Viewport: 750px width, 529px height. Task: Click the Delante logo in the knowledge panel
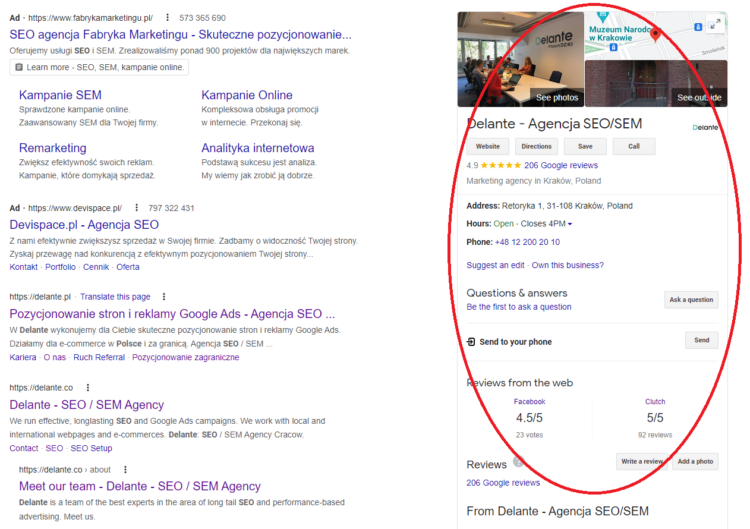pos(705,127)
